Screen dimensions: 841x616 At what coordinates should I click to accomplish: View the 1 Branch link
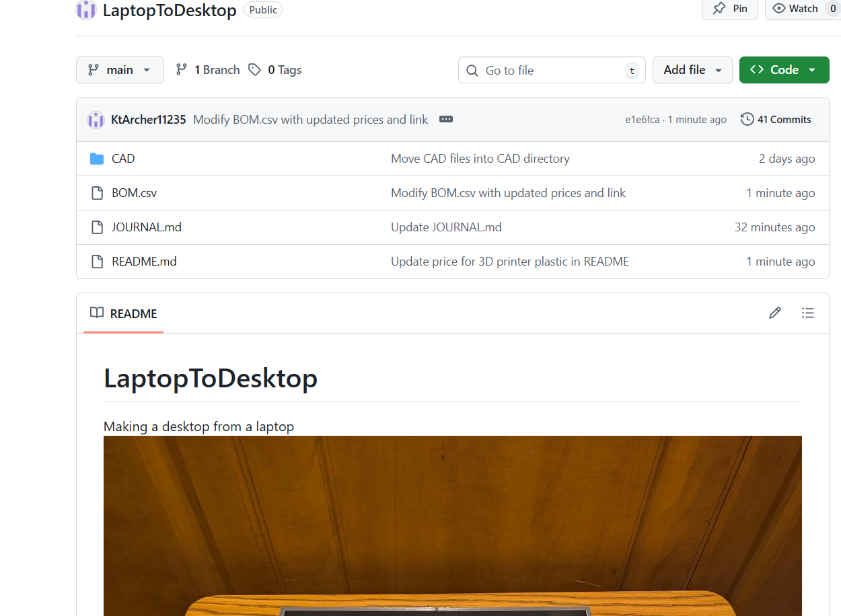(x=208, y=70)
